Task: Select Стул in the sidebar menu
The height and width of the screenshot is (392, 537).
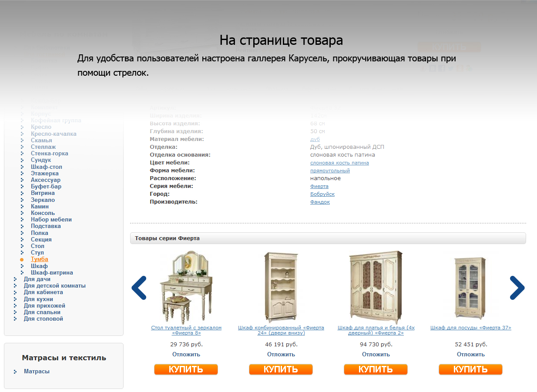Action: [37, 252]
